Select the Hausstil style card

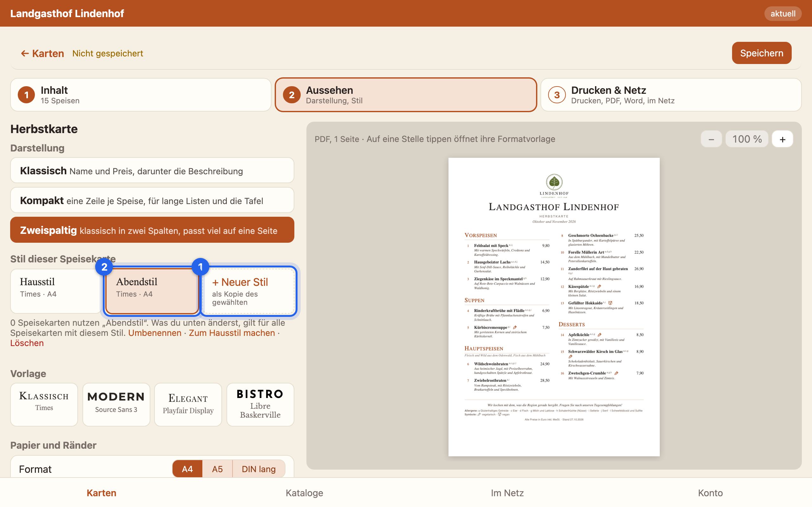tap(56, 291)
